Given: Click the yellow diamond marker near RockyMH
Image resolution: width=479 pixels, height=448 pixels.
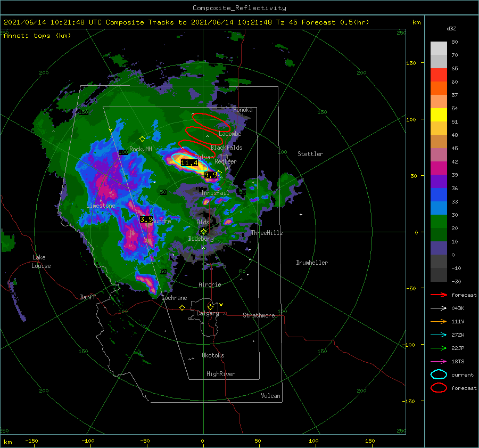Looking at the screenshot, I should [x=142, y=139].
